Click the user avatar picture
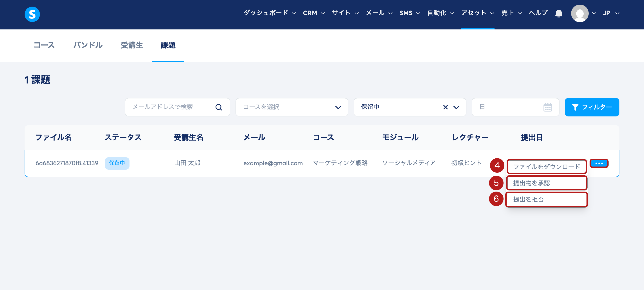 [x=579, y=13]
